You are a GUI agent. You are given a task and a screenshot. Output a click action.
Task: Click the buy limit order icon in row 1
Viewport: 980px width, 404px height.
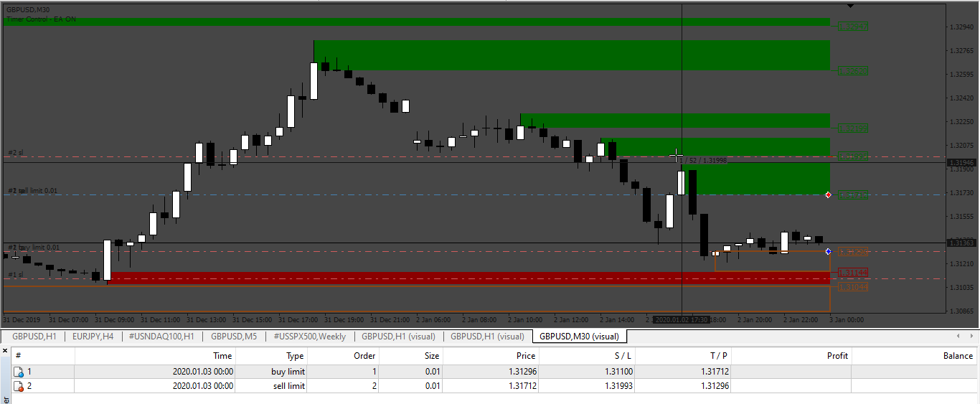coord(19,372)
